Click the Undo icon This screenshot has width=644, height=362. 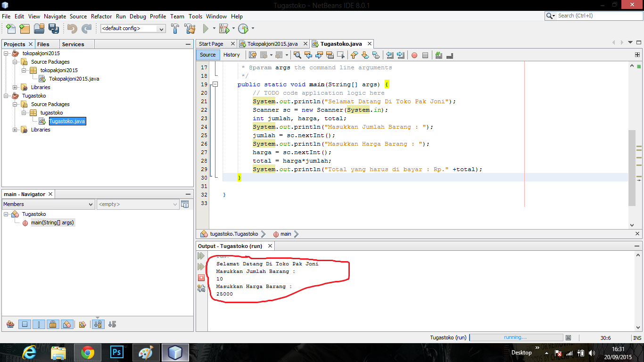(x=72, y=29)
